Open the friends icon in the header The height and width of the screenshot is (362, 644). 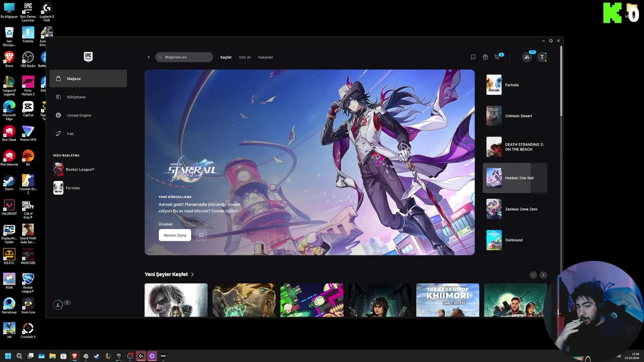(x=527, y=57)
